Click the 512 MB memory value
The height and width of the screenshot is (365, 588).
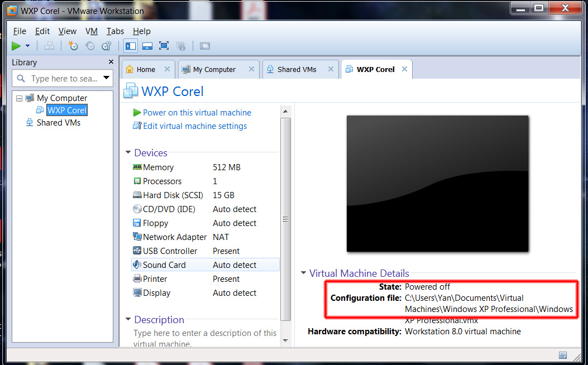click(227, 167)
